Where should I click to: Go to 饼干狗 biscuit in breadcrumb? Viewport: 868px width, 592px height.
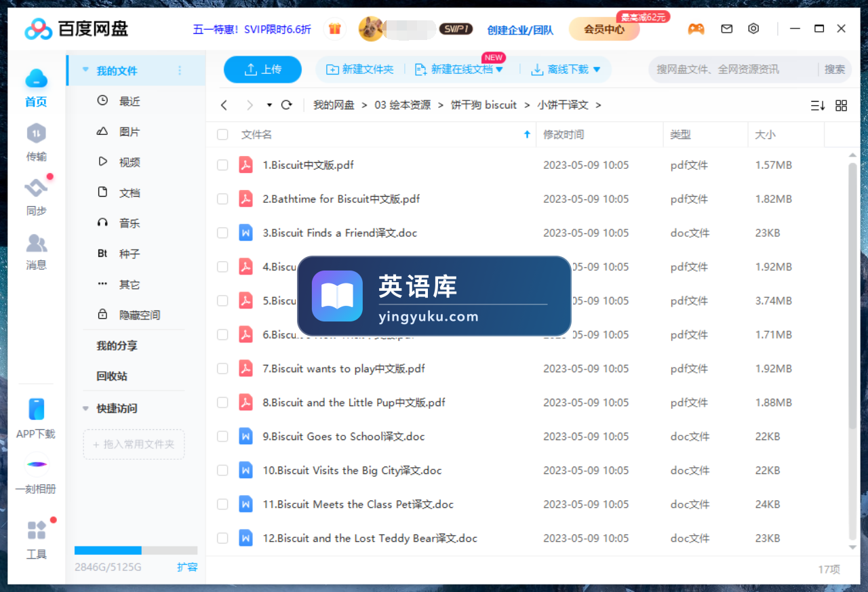(484, 105)
